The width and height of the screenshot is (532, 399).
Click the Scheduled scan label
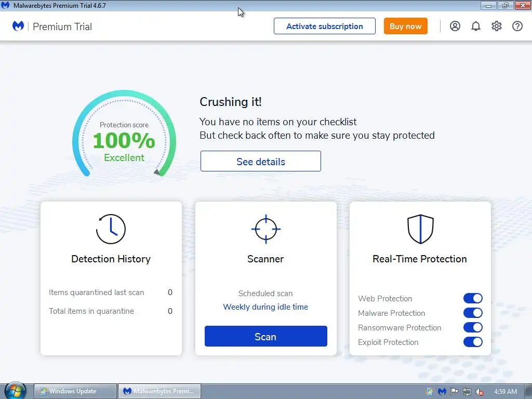(x=265, y=294)
